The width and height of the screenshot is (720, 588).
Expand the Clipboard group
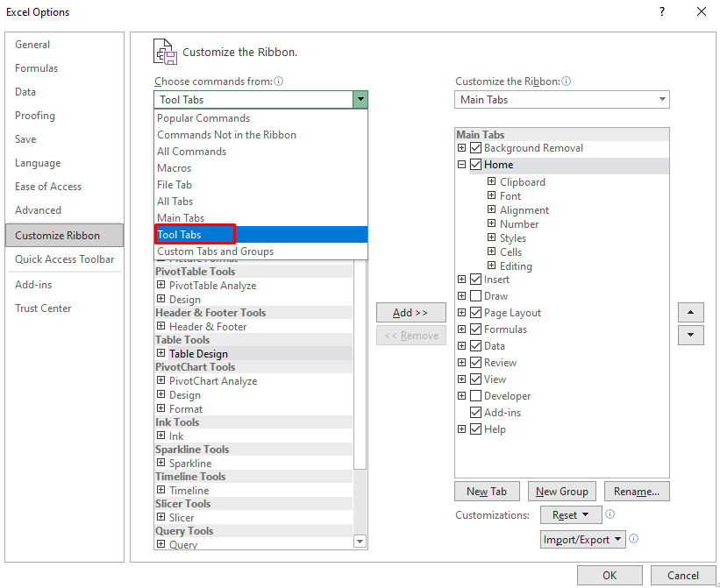[x=491, y=181]
